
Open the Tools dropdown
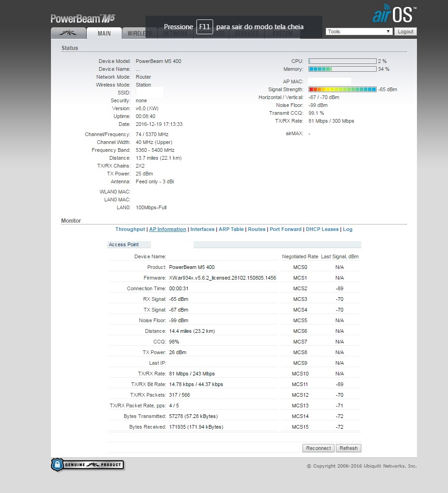[x=359, y=31]
